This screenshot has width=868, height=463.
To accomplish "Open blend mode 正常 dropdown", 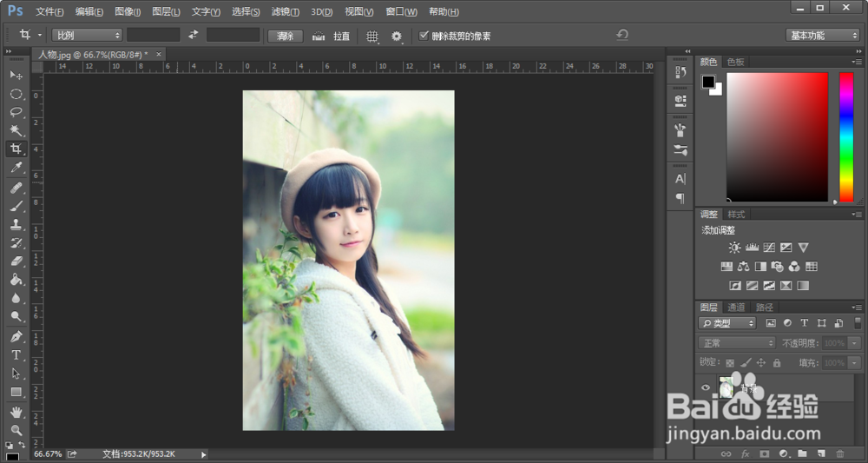I will [x=737, y=343].
